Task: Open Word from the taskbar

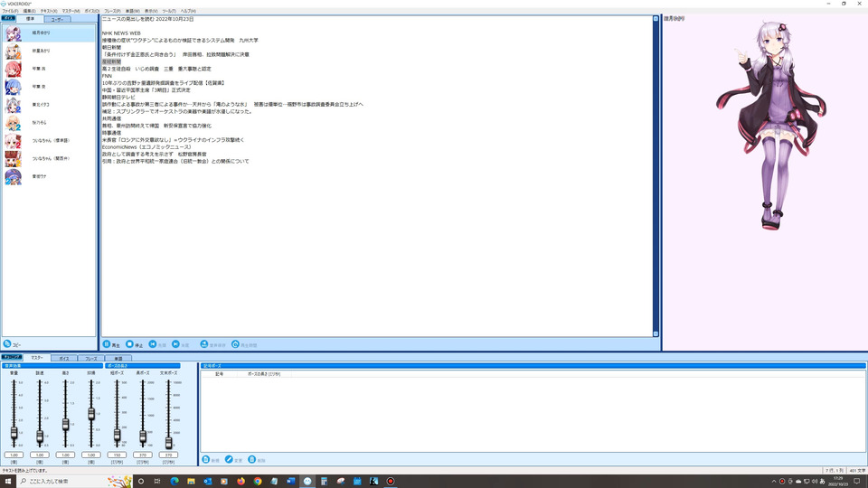Action: [x=290, y=482]
